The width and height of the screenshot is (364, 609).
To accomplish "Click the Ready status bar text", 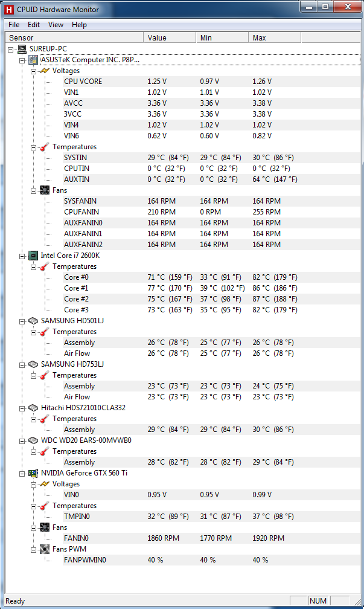I will pyautogui.click(x=15, y=601).
